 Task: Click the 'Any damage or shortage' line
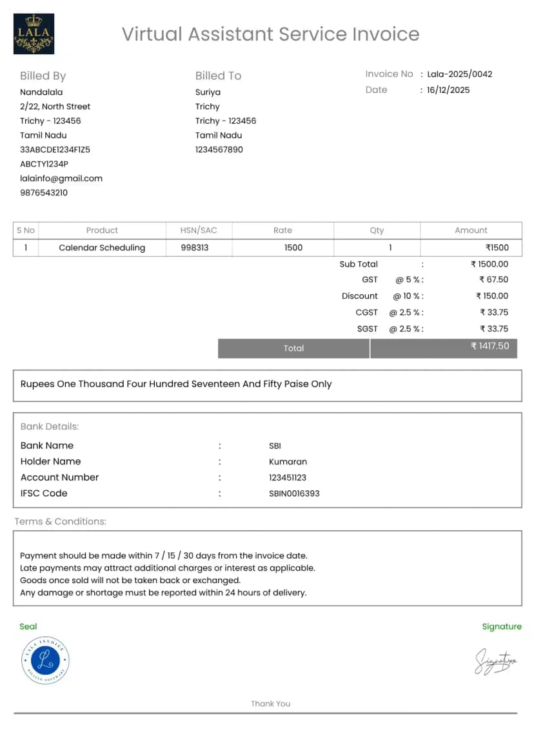pos(163,593)
